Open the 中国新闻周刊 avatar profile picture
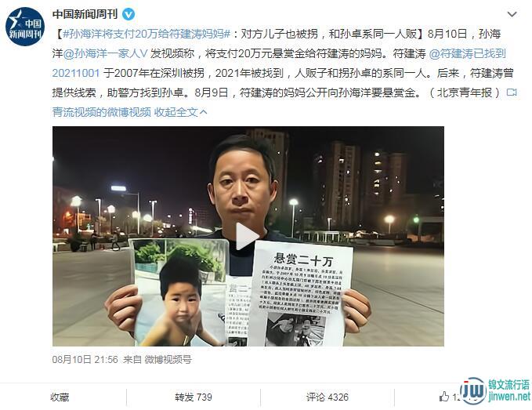This screenshot has height=410, width=532. [x=25, y=27]
